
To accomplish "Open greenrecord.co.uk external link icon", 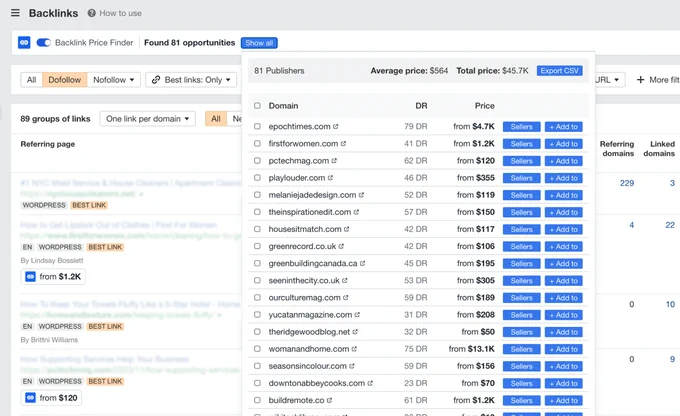I will [341, 246].
